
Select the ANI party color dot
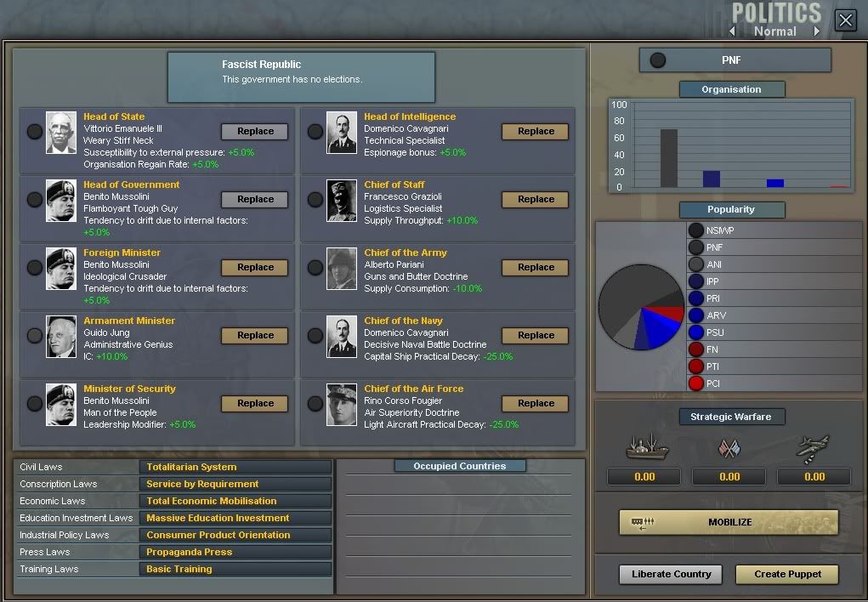(x=695, y=264)
